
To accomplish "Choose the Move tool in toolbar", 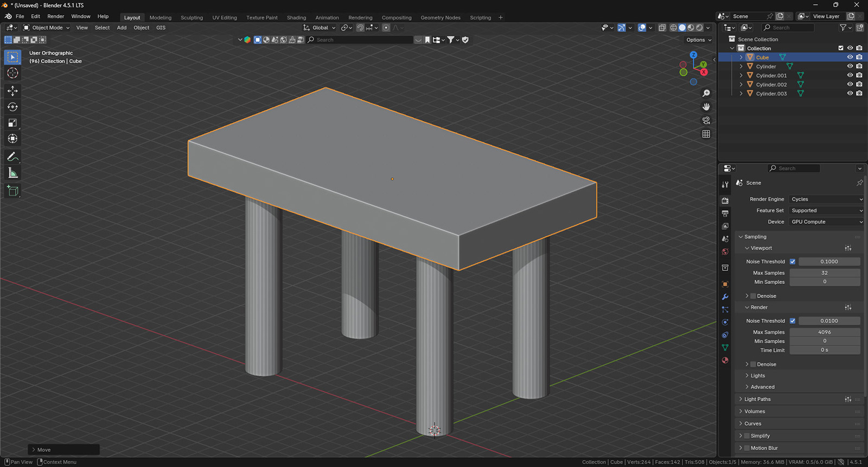I will [x=12, y=91].
